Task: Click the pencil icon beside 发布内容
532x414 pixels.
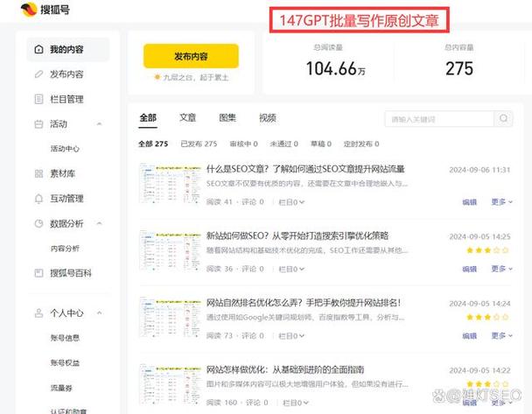Action: tap(38, 74)
